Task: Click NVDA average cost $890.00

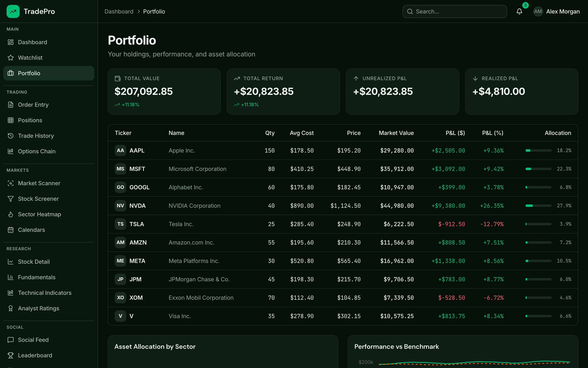Action: pos(302,206)
